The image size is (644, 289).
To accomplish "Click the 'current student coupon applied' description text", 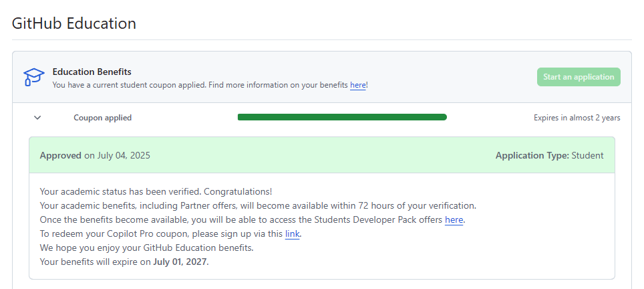I will (200, 85).
